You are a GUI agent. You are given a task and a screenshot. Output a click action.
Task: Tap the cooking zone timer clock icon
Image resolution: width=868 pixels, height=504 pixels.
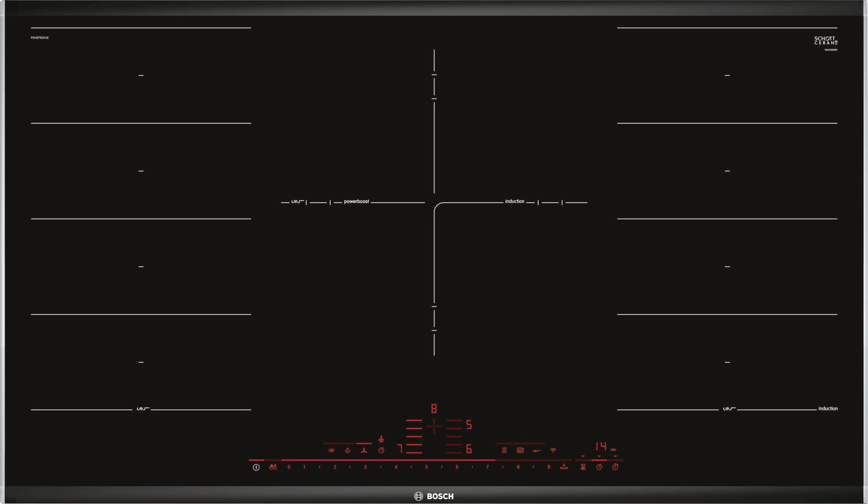click(x=599, y=467)
